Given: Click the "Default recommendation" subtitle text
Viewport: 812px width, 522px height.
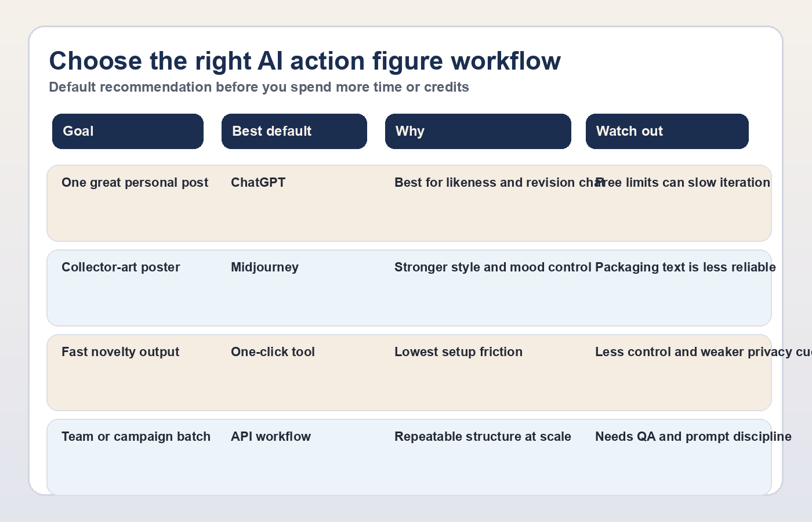Looking at the screenshot, I should point(259,87).
